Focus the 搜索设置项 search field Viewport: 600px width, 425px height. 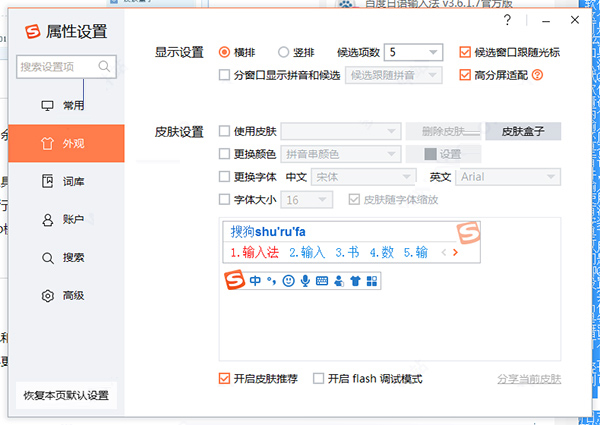[66, 67]
